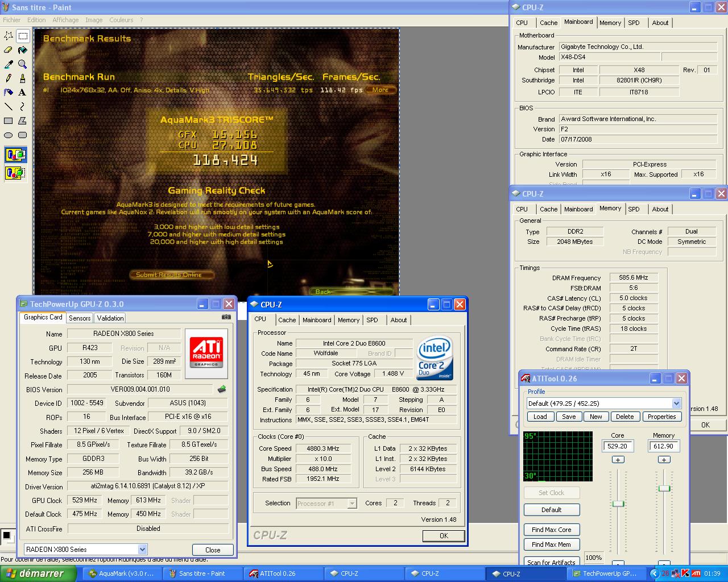
Task: Choose the Brush tool in Paint
Action: tap(23, 78)
